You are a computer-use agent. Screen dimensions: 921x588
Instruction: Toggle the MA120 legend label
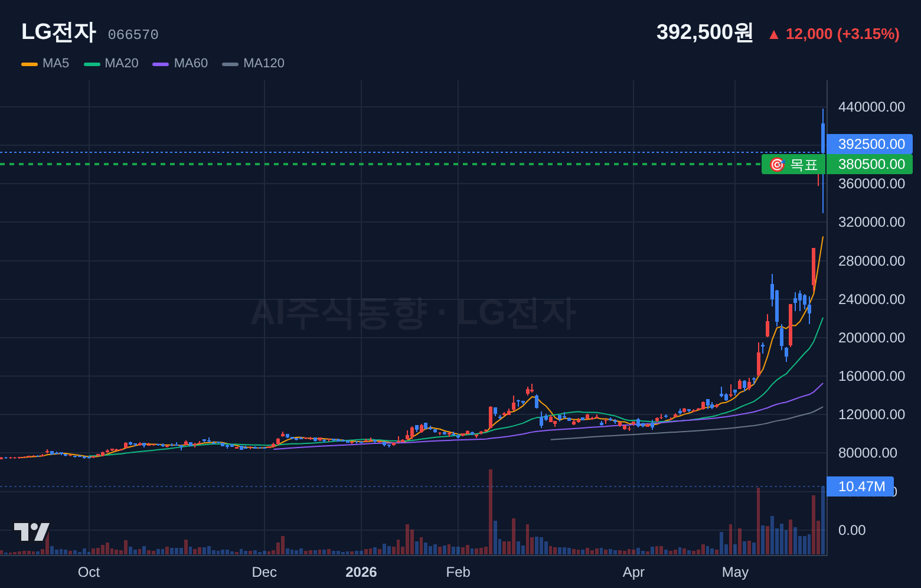coord(264,63)
